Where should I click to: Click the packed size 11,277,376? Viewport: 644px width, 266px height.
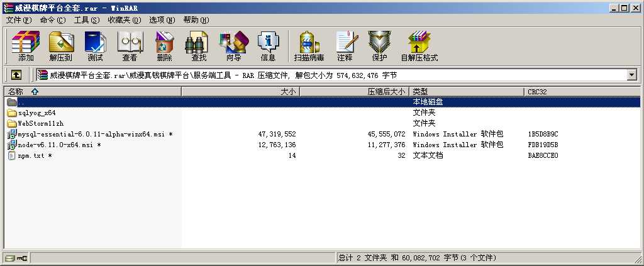pyautogui.click(x=387, y=145)
